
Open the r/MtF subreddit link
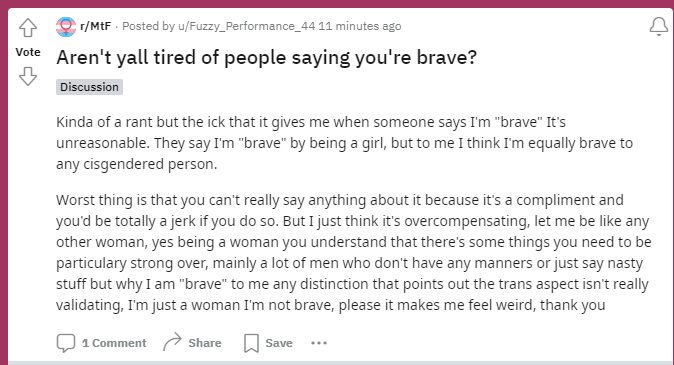click(x=95, y=26)
